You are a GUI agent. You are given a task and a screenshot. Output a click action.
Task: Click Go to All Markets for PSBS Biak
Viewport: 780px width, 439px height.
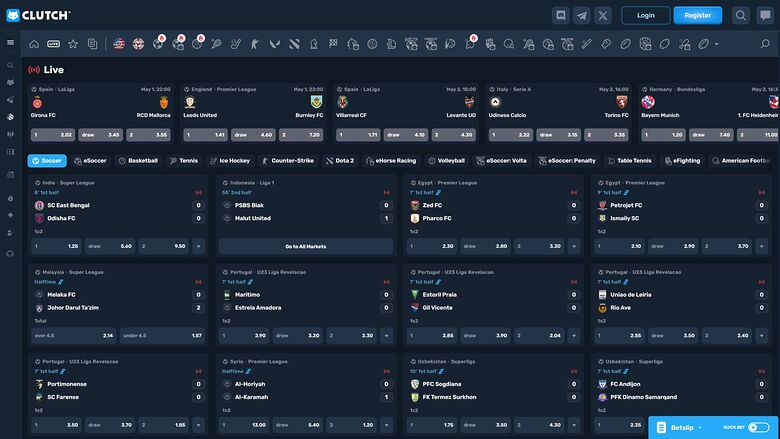(305, 247)
